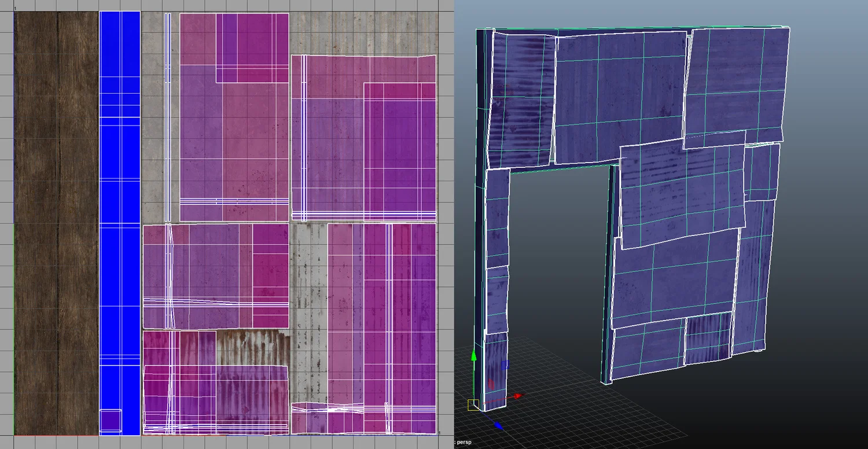Image resolution: width=868 pixels, height=449 pixels.
Task: Click the red X-axis arrow of the move gizmo
Action: [x=519, y=396]
